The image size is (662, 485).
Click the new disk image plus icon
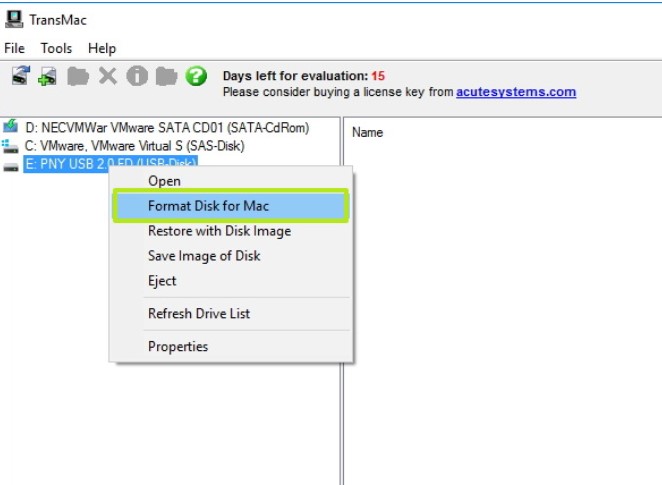[x=47, y=76]
